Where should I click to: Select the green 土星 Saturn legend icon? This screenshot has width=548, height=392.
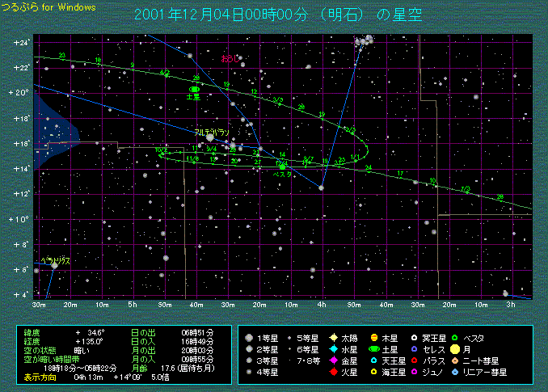coord(374,349)
